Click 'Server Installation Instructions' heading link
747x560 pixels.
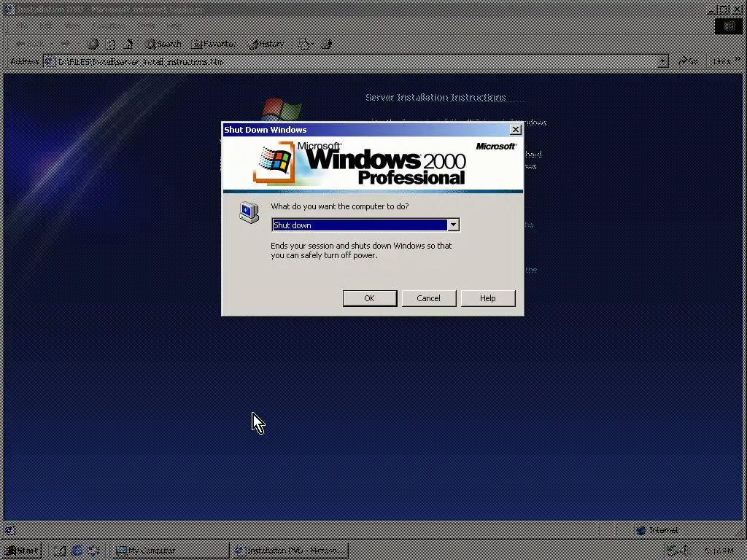[436, 97]
